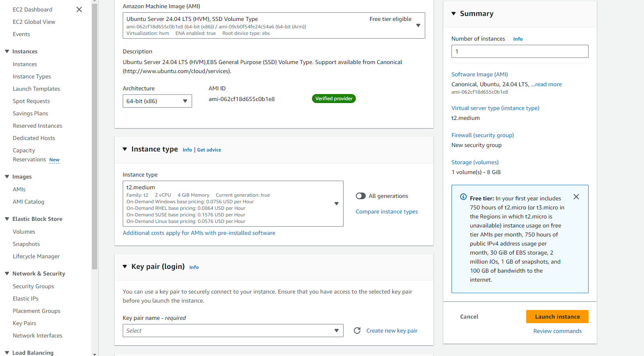Open the Architecture 64-bit (x86) dropdown
Image resolution: width=644 pixels, height=356 pixels.
pos(157,101)
